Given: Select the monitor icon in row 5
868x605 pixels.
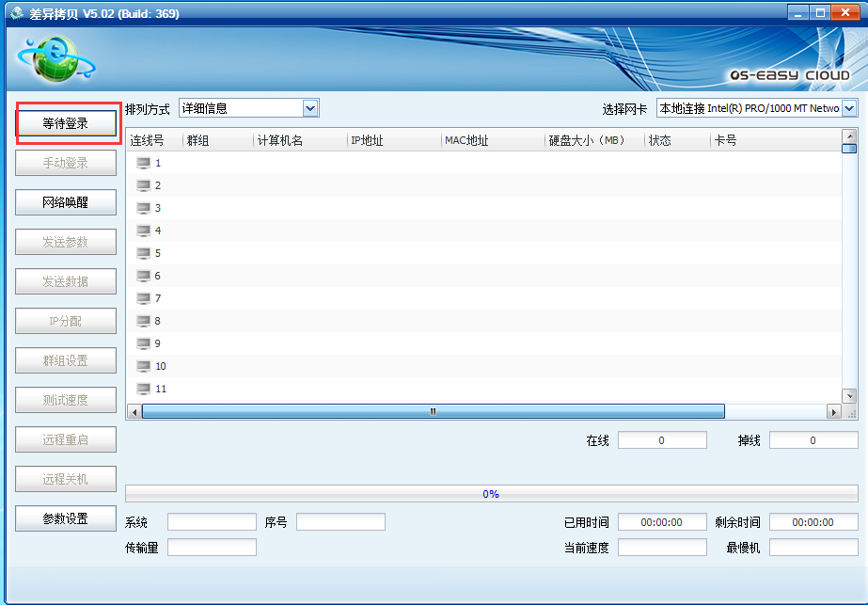Looking at the screenshot, I should click(144, 253).
